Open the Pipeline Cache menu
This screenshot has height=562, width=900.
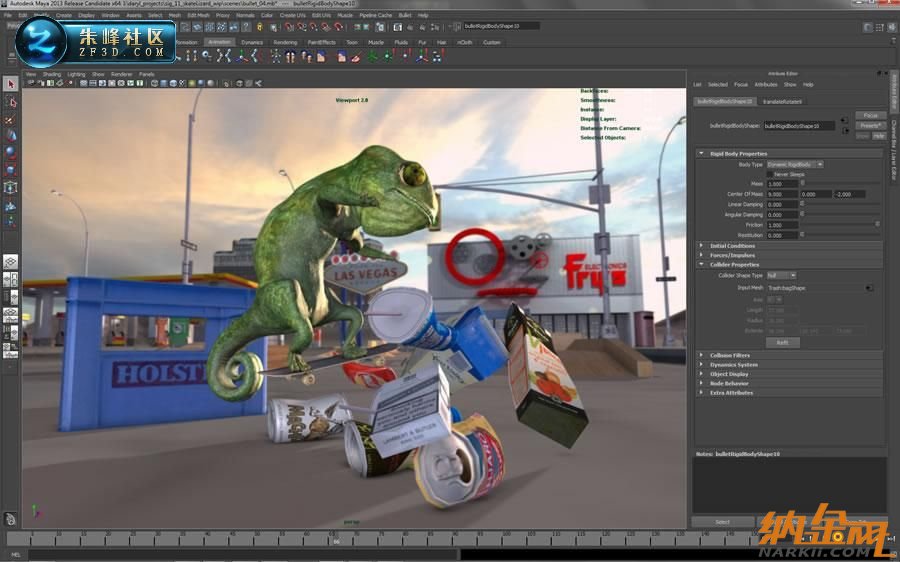(375, 15)
